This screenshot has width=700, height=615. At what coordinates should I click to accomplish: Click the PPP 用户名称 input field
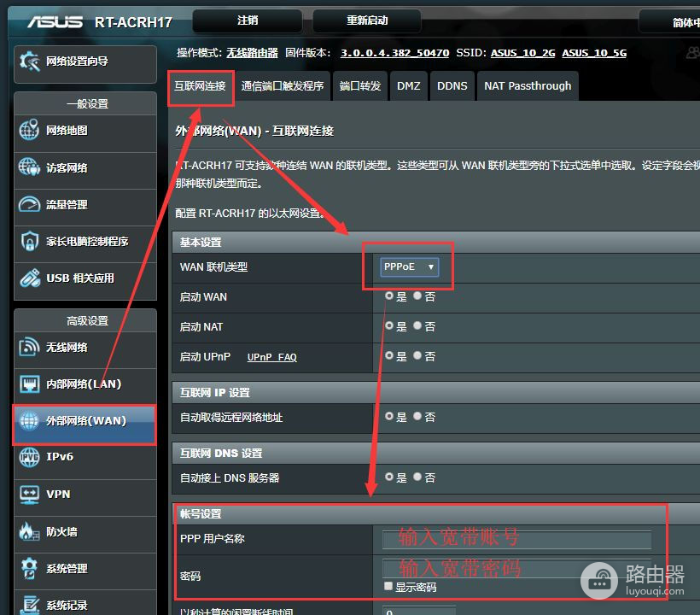516,540
